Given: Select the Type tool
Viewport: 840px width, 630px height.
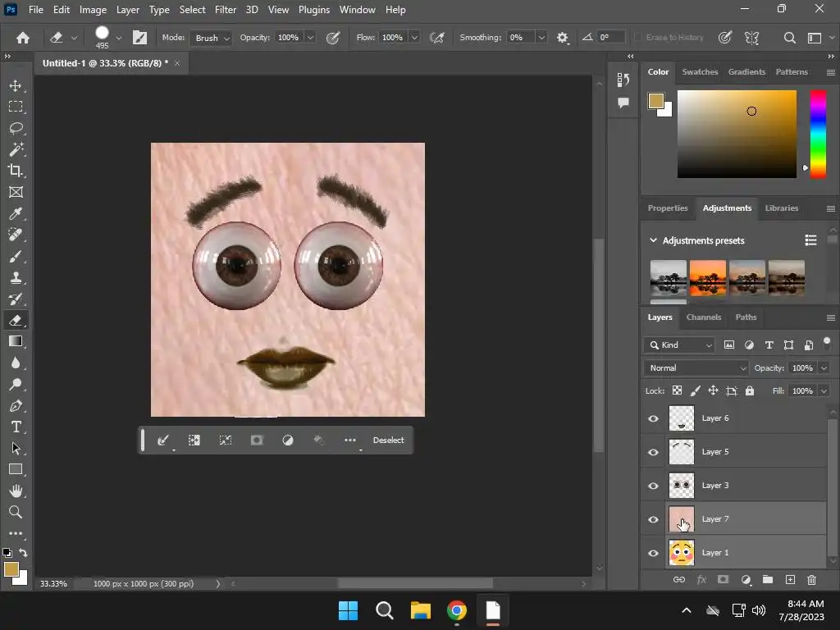Looking at the screenshot, I should click(16, 427).
